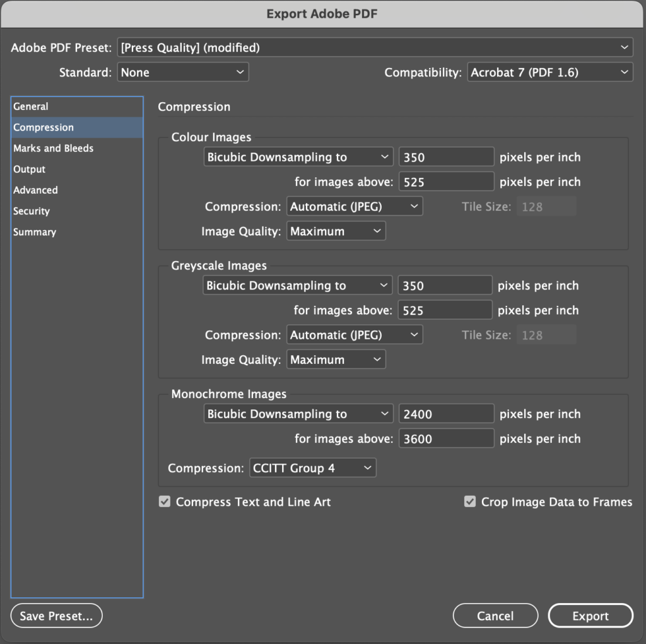The height and width of the screenshot is (644, 646).
Task: Open Monochrome Compression dropdown showing CCITT Group 4
Action: tap(312, 468)
